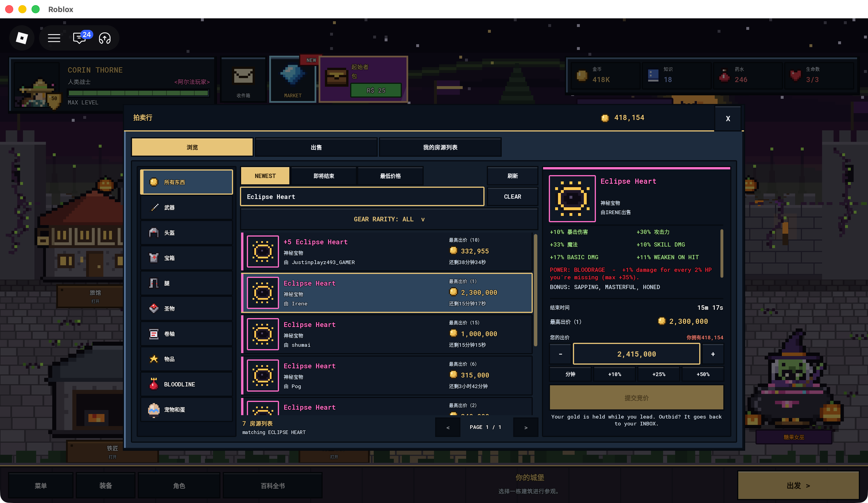
Task: Select 所有东西 category
Action: 186,182
